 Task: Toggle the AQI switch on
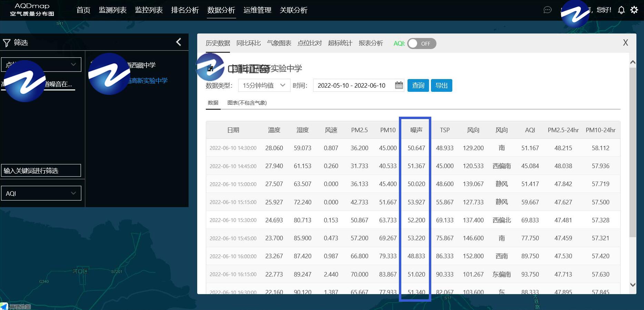pos(421,43)
